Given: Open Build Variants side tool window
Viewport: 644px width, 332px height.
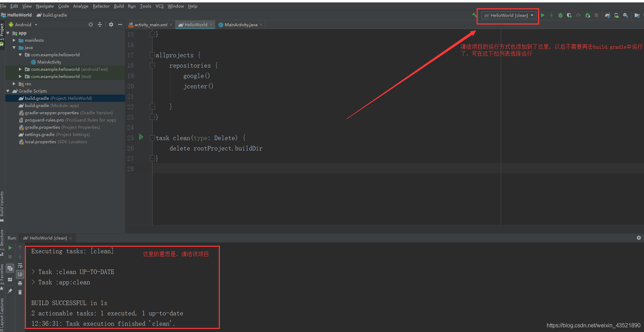Looking at the screenshot, I should [x=2, y=206].
